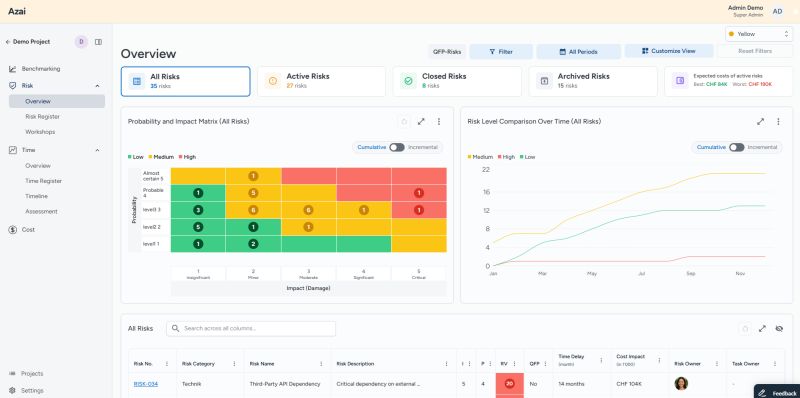Expand the Probability and Impact Matrix chart
The width and height of the screenshot is (800, 398).
tap(421, 121)
